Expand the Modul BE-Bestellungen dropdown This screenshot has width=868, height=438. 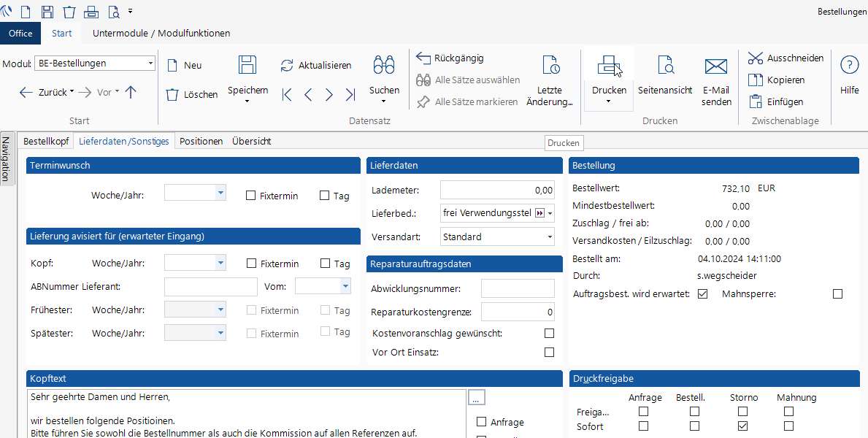point(150,64)
